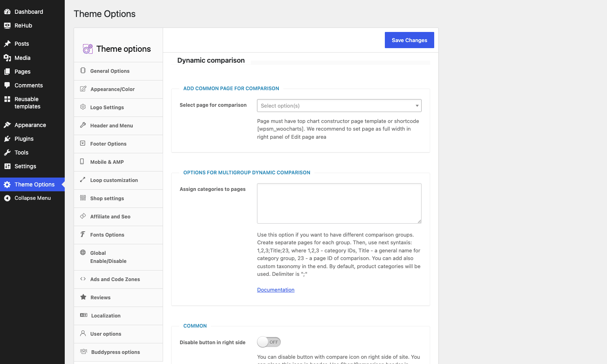Open Appearance/Color tab
This screenshot has height=364, width=607.
click(x=119, y=89)
